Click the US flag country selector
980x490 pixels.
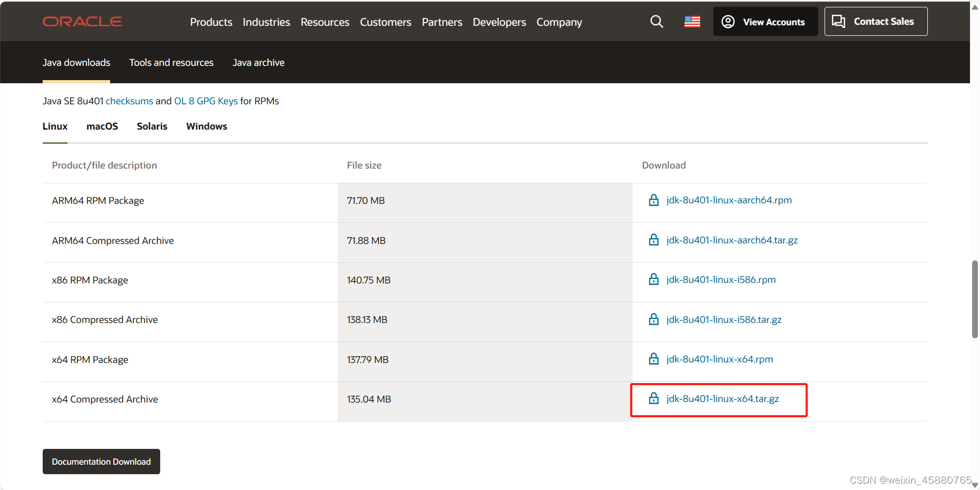point(692,22)
